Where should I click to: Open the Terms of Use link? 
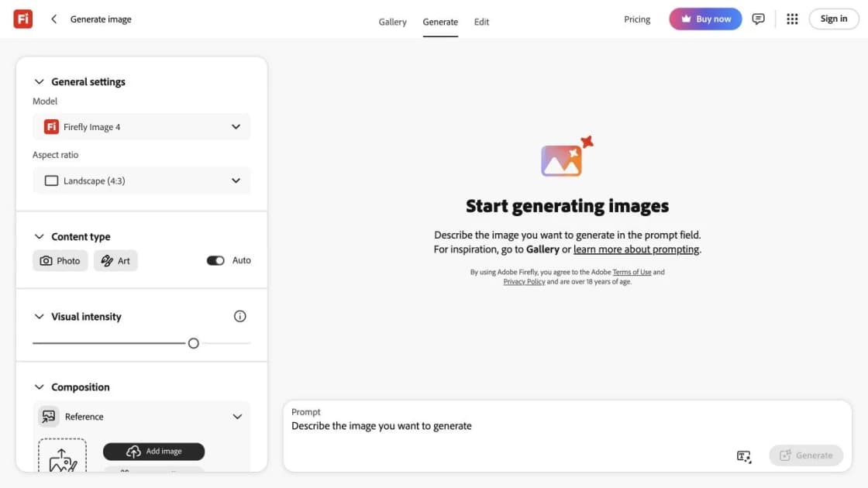click(x=632, y=272)
